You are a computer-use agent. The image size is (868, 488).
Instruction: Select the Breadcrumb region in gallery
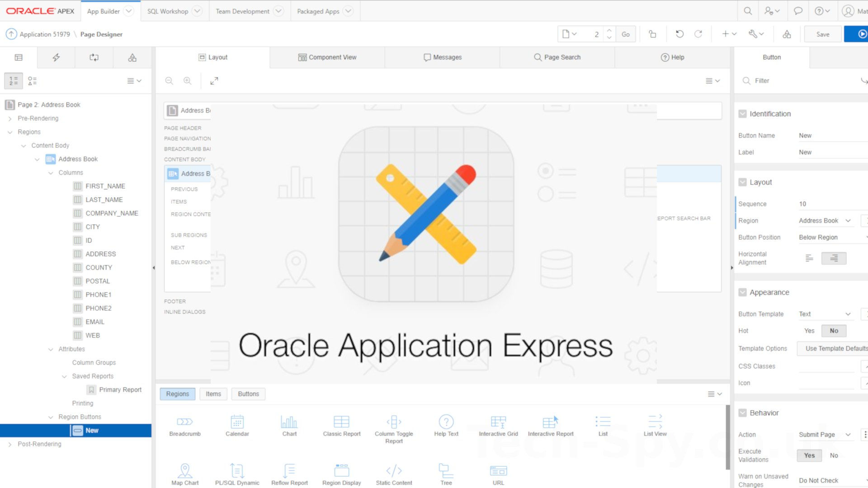coord(185,426)
